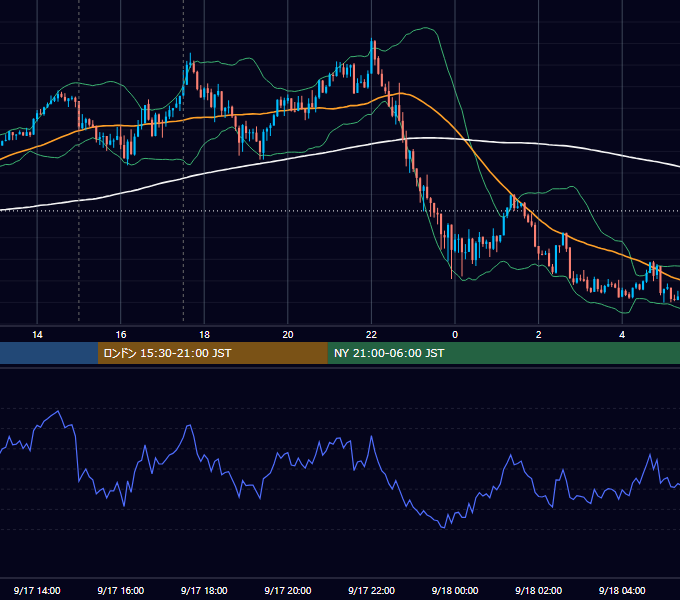Viewport: 680px width, 600px height.
Task: Click the 9/18 02:00 label on oscillator axis
Action: 539,590
